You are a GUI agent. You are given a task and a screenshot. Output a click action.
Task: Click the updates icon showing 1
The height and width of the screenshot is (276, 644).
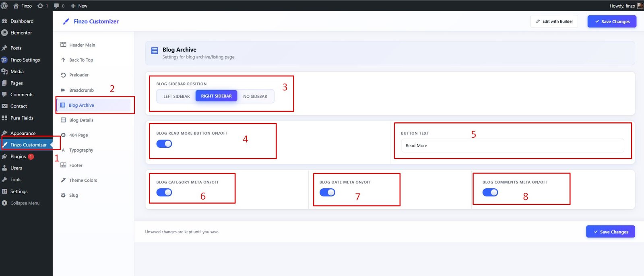(x=43, y=6)
